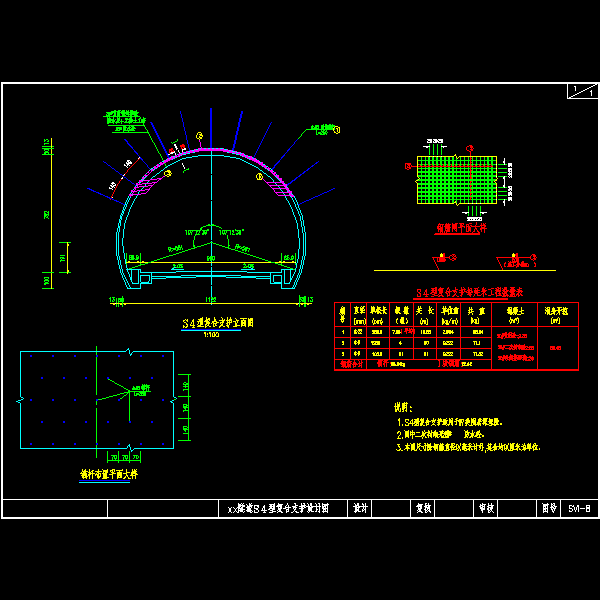The height and width of the screenshot is (600, 600).
Task: Click the long yellow horizontal line under section symbols
Action: 465,270
